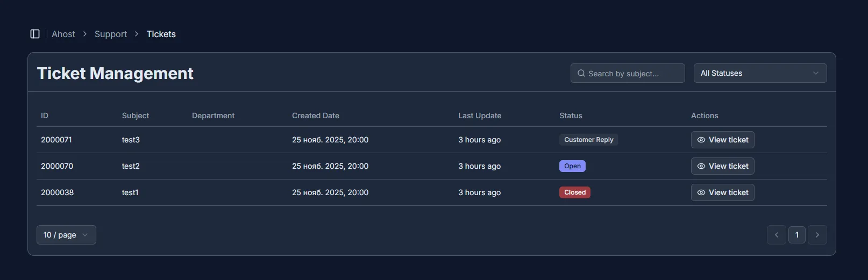Click eye icon for ticket 2000070
The image size is (868, 280).
(x=701, y=166)
